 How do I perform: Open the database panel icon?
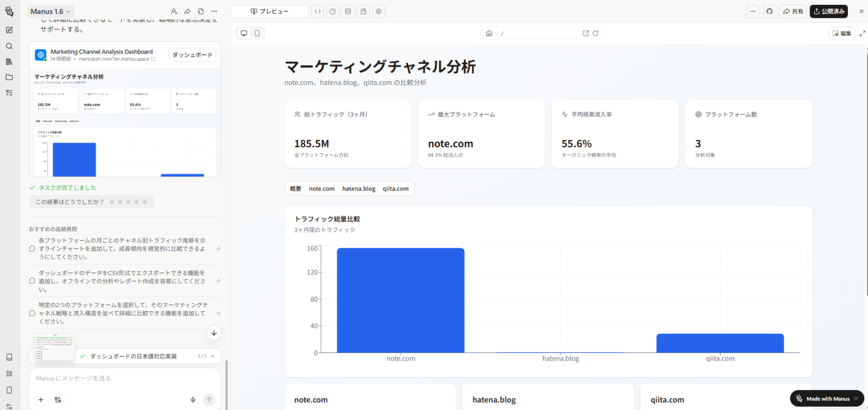pyautogui.click(x=348, y=11)
